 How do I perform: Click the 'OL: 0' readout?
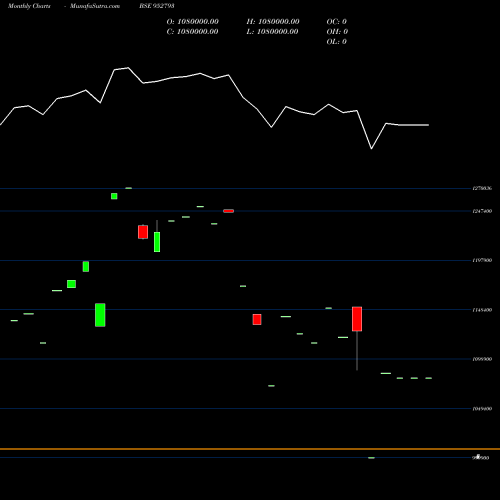336,42
